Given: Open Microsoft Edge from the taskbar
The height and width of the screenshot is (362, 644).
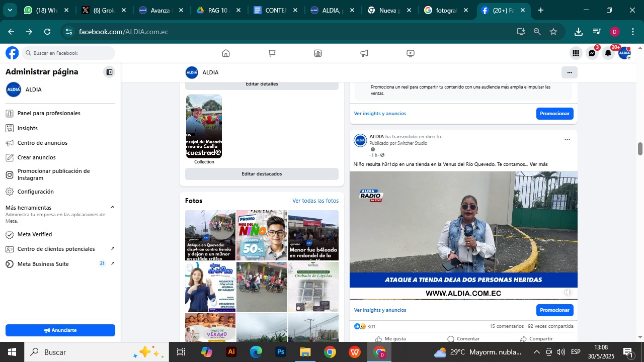Looking at the screenshot, I should [256, 352].
